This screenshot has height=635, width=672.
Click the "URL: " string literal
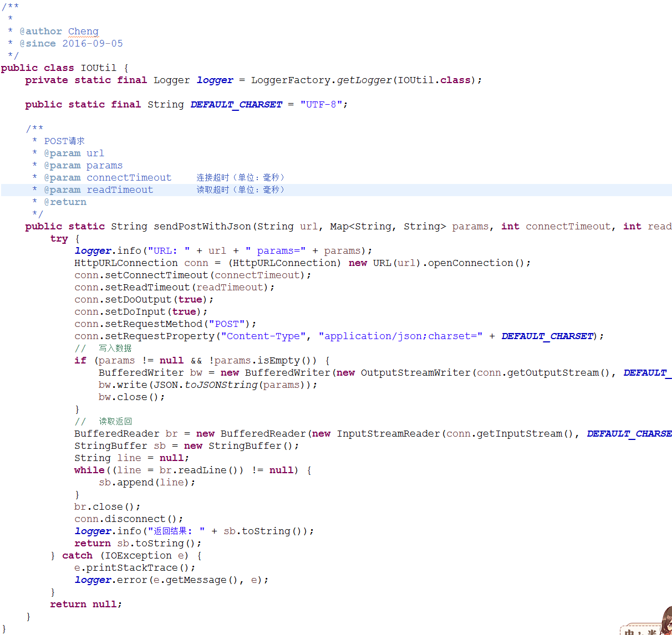pyautogui.click(x=169, y=251)
